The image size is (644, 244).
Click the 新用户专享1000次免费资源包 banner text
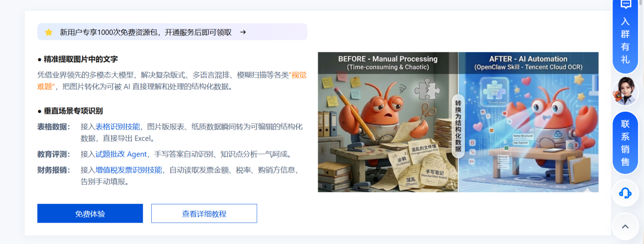pyautogui.click(x=146, y=32)
